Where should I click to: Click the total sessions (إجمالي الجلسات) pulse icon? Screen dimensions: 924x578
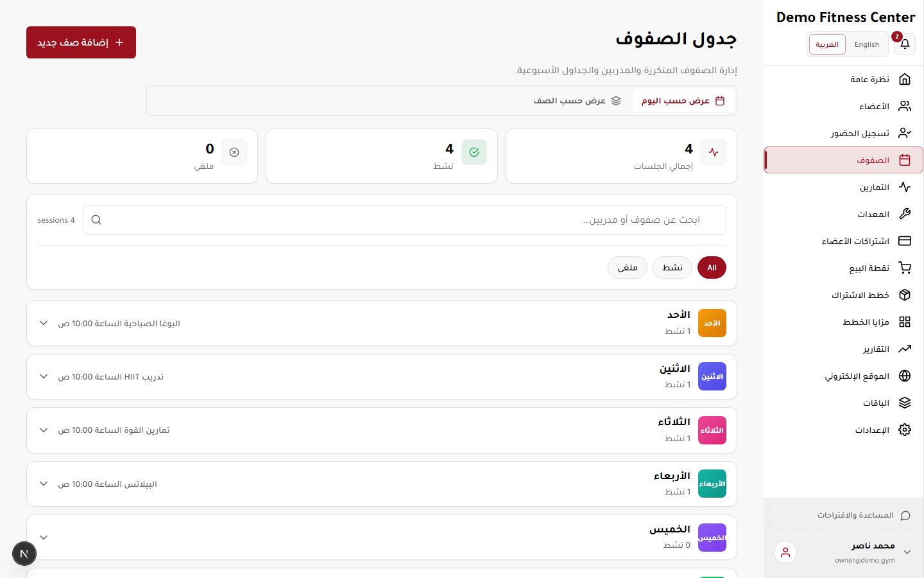click(x=714, y=152)
